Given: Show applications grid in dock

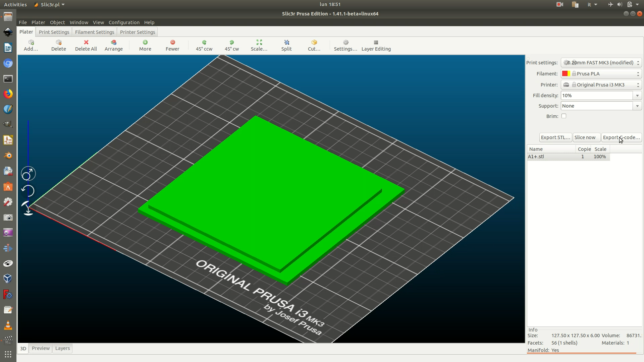Looking at the screenshot, I should click(8, 354).
